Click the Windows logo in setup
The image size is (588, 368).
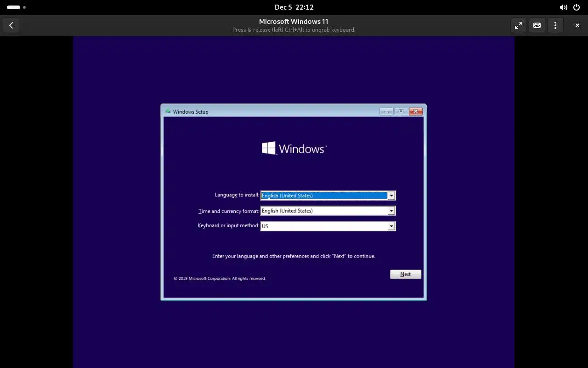294,148
